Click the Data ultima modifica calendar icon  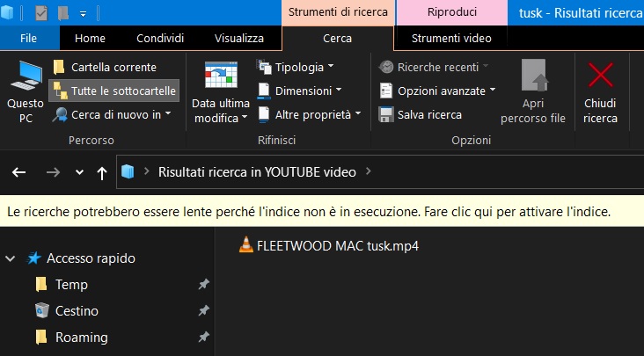[221, 75]
